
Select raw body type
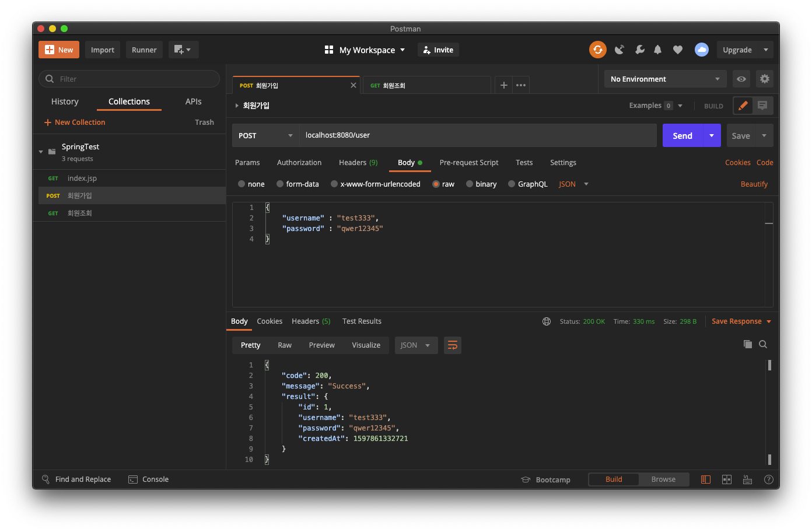pyautogui.click(x=443, y=184)
